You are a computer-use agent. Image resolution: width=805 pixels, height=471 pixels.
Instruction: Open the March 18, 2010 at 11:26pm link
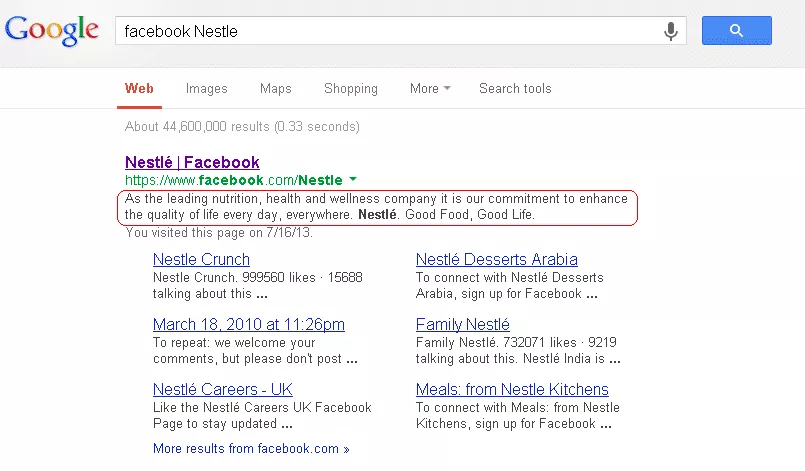[x=249, y=325]
